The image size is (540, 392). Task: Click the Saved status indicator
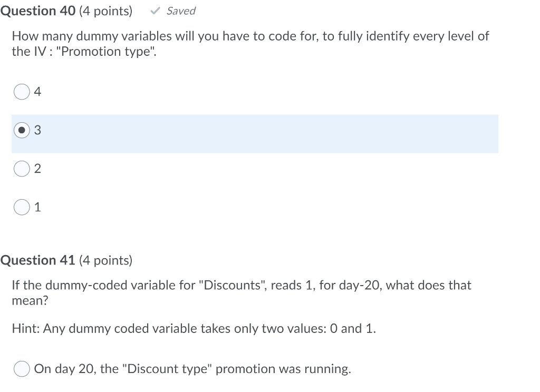[x=181, y=11]
